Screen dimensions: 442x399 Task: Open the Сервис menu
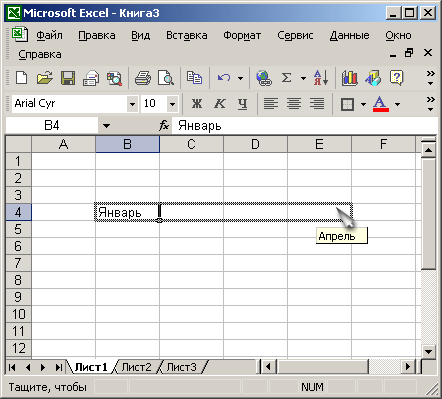tap(295, 35)
